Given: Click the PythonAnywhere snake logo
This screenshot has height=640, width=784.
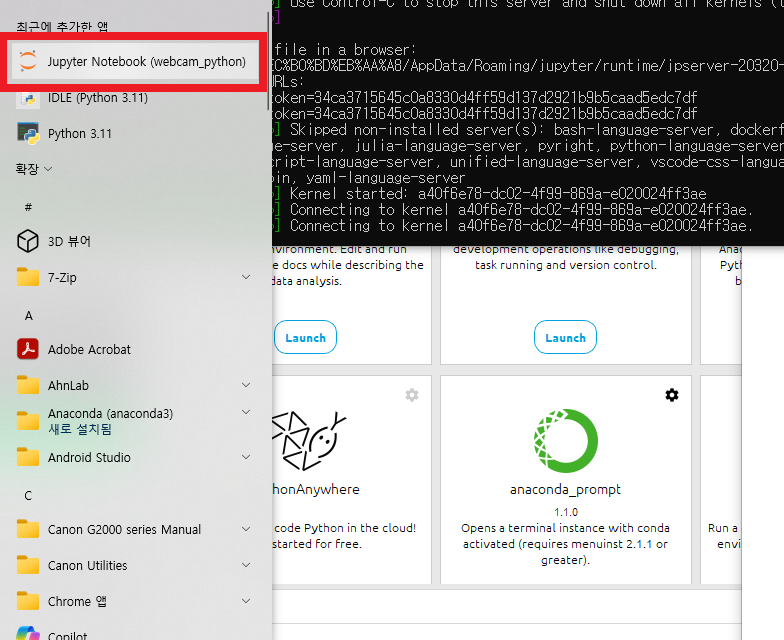Looking at the screenshot, I should coord(309,441).
